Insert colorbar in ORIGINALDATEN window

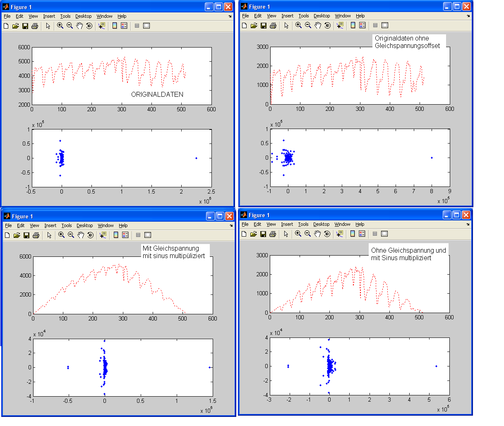115,26
